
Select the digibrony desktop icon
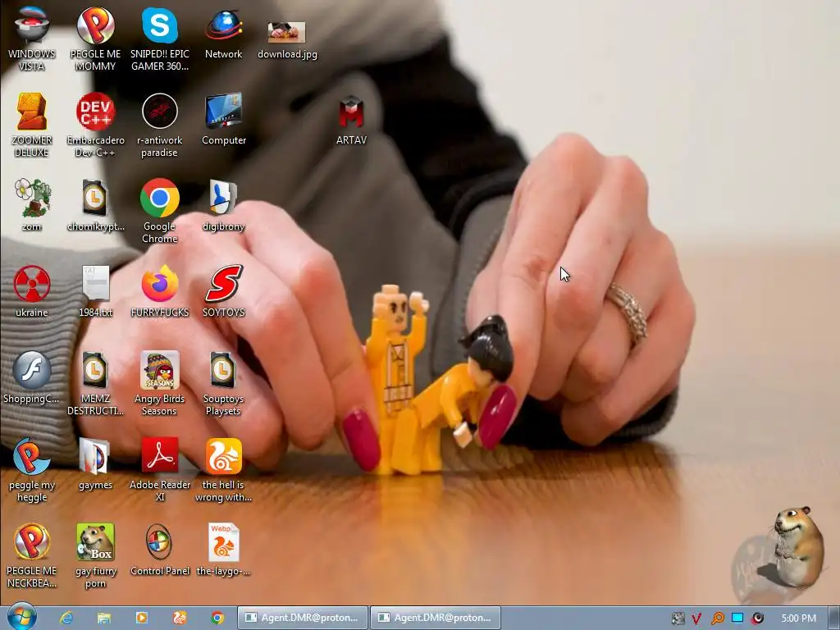223,205
